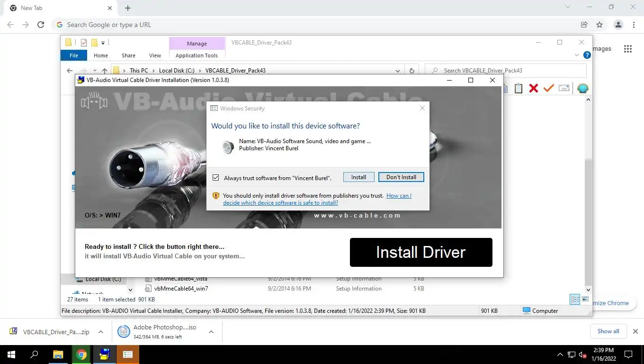Click the globe toolbar icon in Explorer

(583, 88)
